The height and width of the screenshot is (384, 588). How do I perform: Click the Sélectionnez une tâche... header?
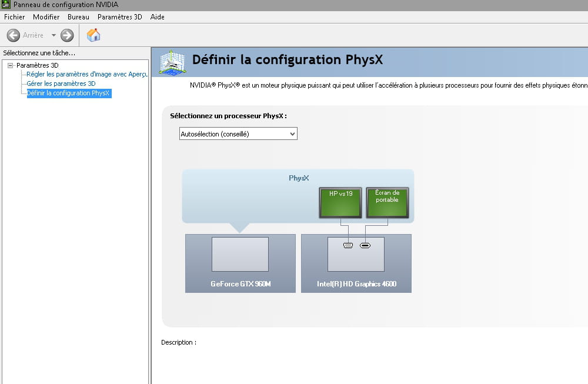39,53
